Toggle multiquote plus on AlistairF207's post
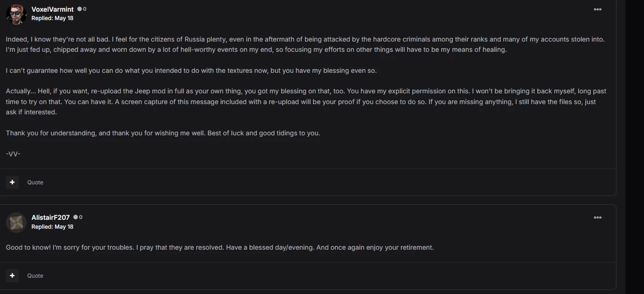 [x=13, y=275]
